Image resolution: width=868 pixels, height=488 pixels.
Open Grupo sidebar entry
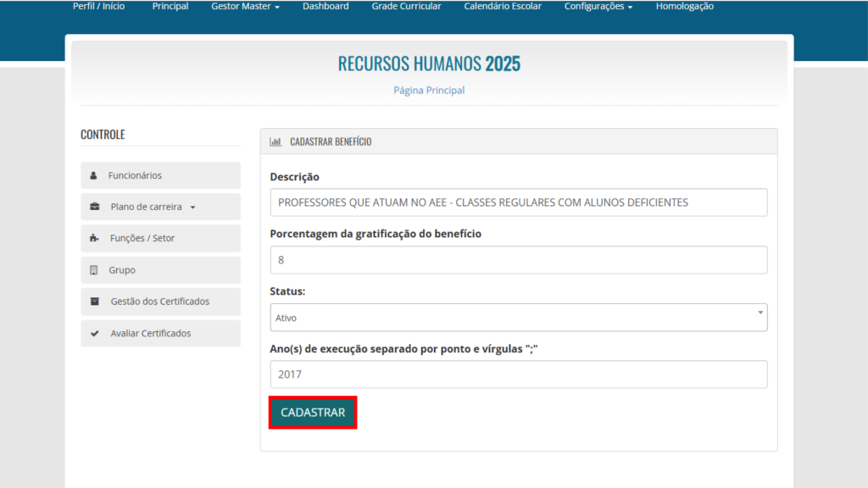pos(160,270)
